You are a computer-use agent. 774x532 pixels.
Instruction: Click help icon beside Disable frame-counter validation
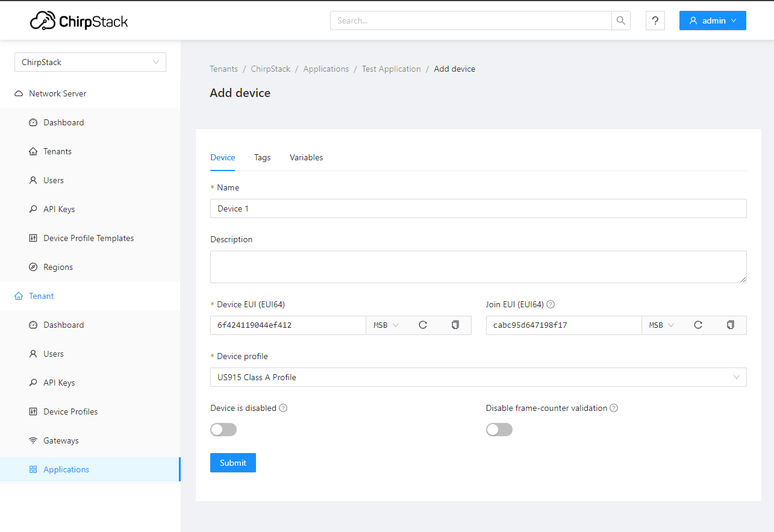point(614,408)
